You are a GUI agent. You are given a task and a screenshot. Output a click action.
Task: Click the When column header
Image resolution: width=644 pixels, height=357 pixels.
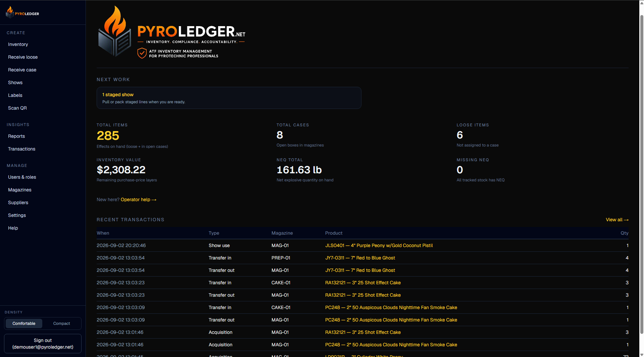[103, 233]
